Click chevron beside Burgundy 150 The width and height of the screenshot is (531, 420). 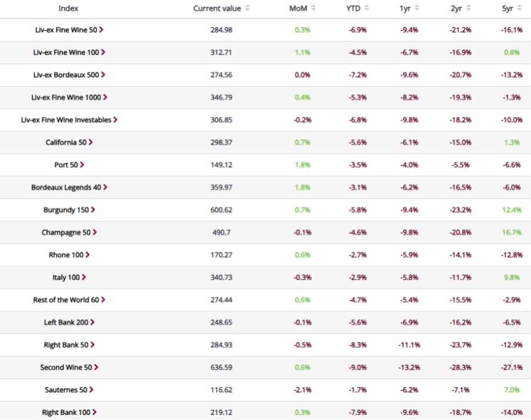[x=93, y=210]
